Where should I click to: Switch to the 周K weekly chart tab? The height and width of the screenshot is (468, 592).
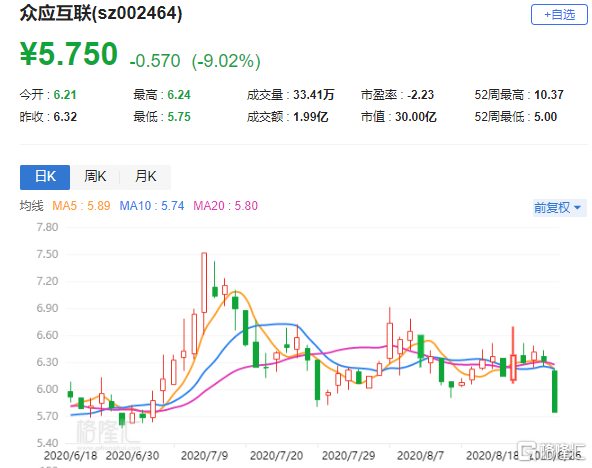point(95,177)
